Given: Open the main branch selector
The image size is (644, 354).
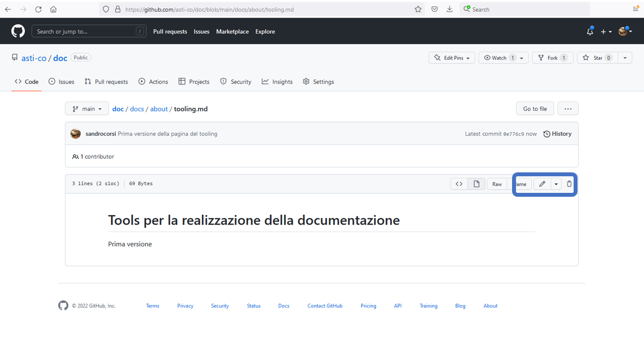Looking at the screenshot, I should click(x=87, y=108).
